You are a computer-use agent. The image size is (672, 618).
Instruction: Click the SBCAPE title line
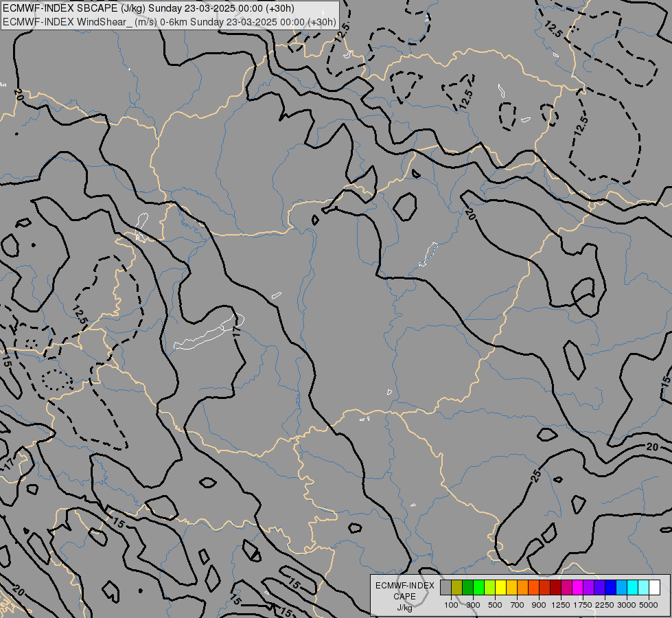(148, 8)
